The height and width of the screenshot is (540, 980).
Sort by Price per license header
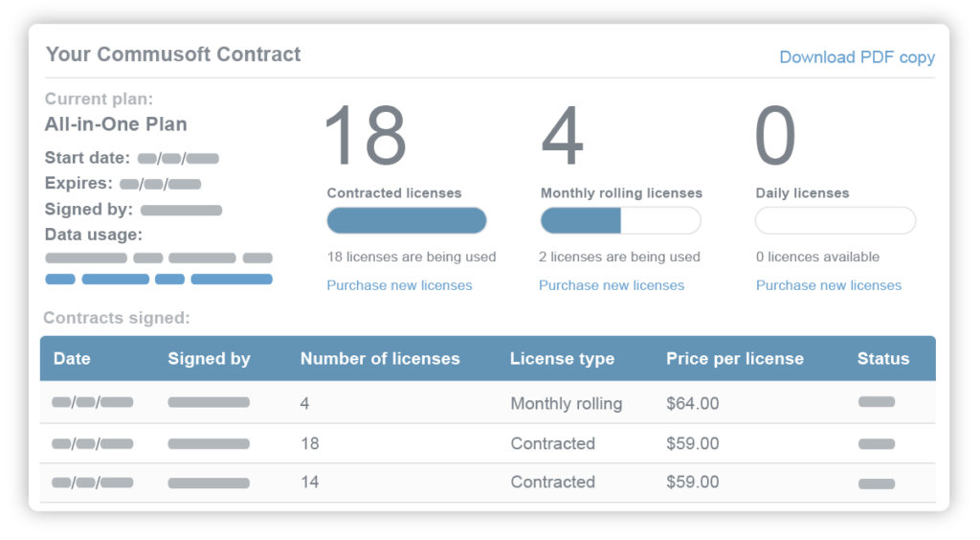[x=734, y=359]
